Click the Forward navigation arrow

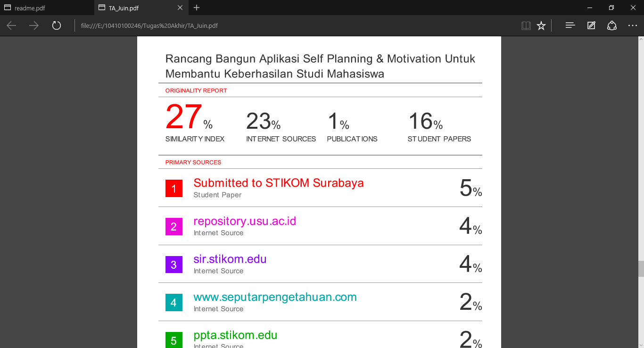[34, 25]
